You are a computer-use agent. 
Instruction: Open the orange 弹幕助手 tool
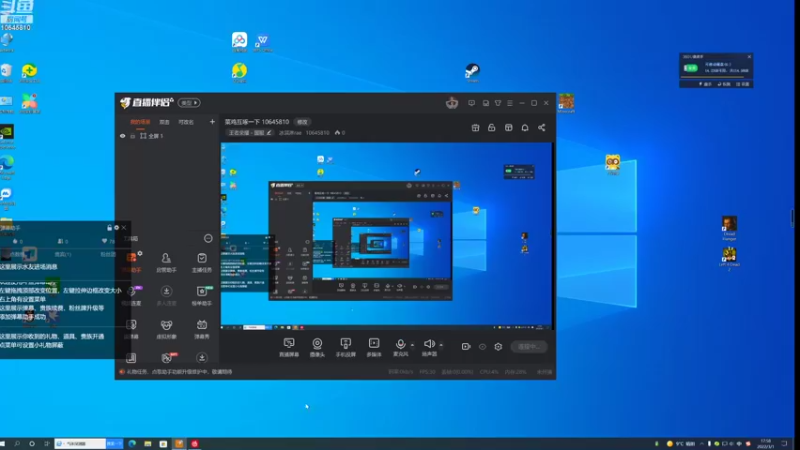[x=131, y=262]
